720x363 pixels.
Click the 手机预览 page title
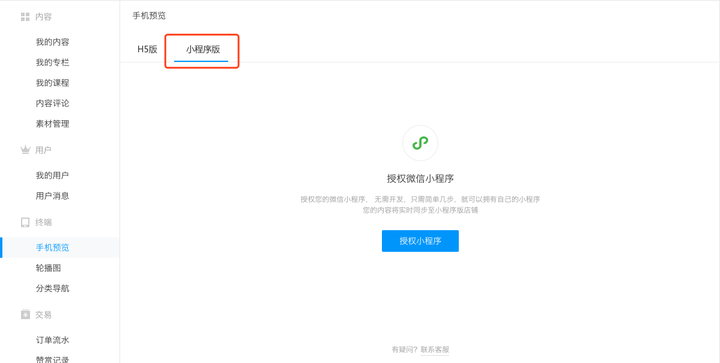[x=149, y=16]
